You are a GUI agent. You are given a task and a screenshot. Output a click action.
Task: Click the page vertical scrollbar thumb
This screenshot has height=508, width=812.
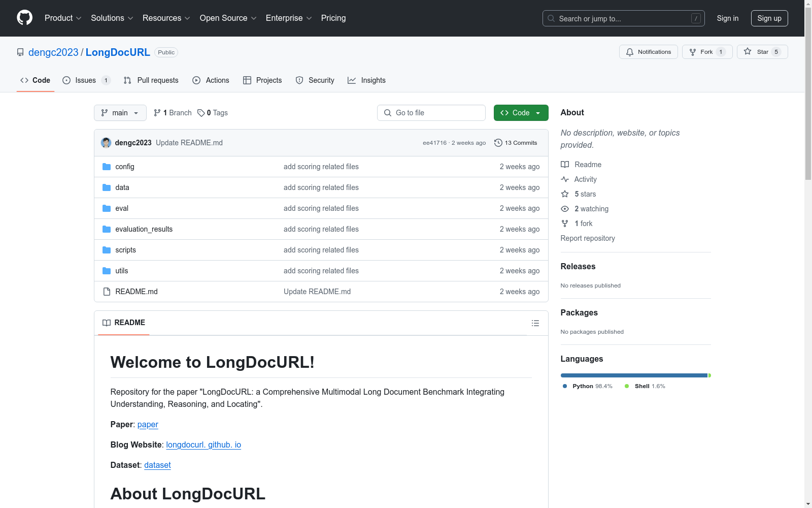click(x=808, y=94)
